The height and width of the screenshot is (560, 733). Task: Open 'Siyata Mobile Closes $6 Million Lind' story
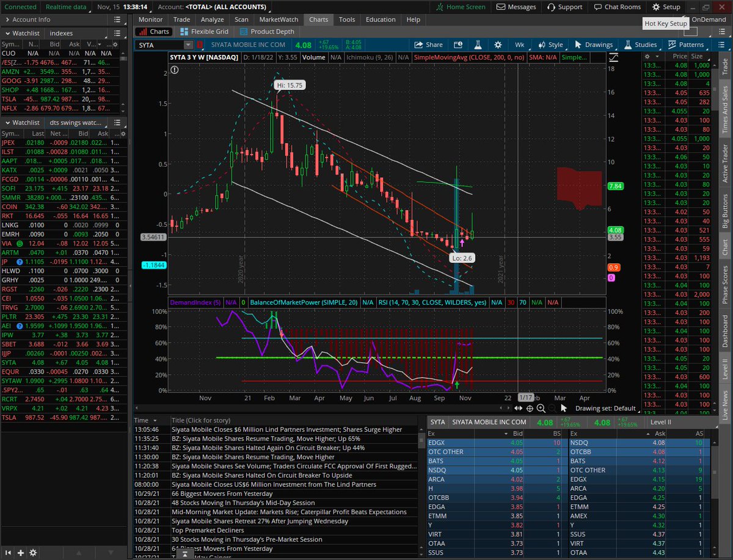(286, 429)
